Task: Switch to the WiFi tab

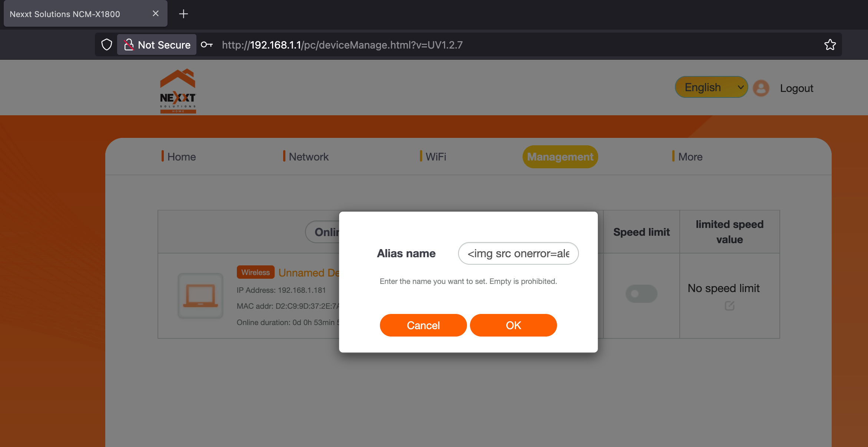Action: click(x=433, y=157)
